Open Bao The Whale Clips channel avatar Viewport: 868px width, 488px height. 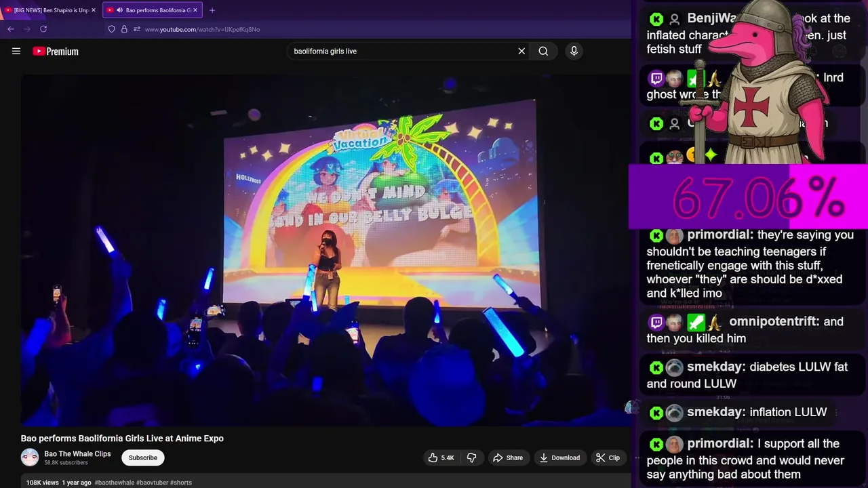pyautogui.click(x=30, y=457)
